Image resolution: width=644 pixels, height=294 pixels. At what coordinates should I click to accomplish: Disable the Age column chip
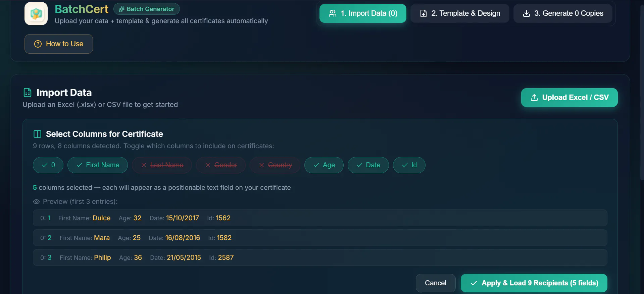click(x=324, y=165)
